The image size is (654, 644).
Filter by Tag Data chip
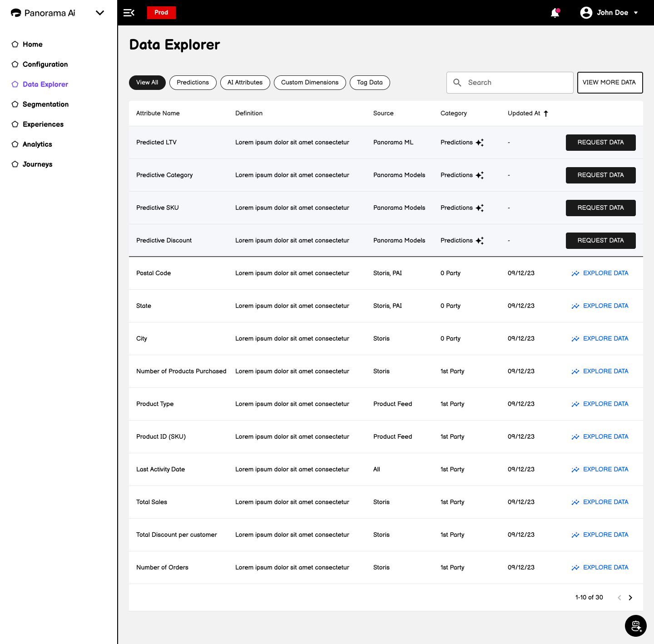370,83
